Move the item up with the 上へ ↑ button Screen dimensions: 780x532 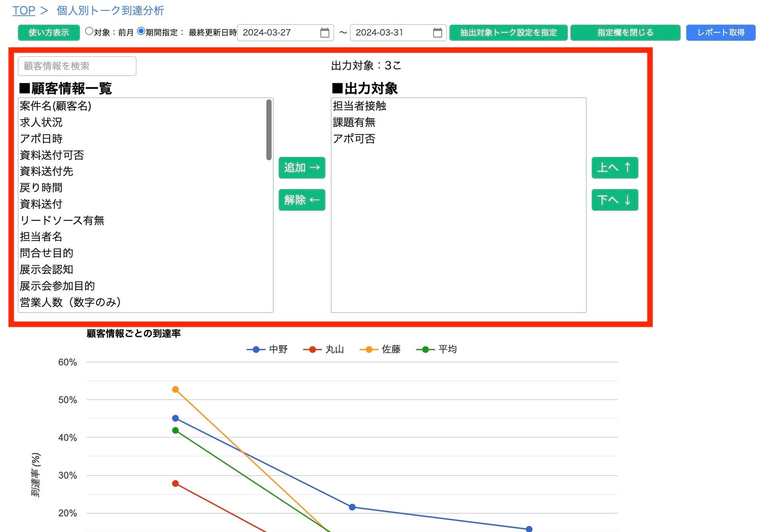pos(614,168)
